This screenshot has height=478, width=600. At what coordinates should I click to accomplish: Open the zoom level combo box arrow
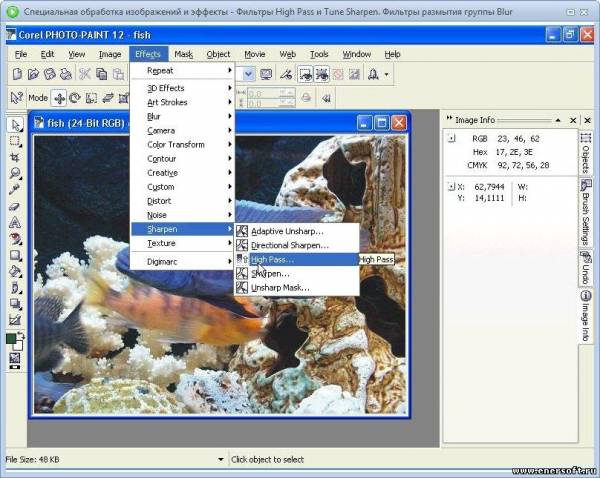(x=249, y=74)
